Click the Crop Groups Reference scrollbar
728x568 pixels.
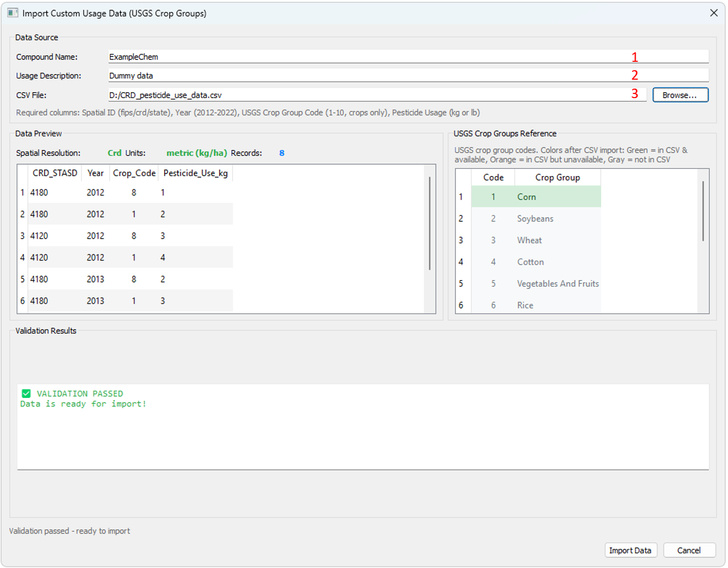click(703, 211)
